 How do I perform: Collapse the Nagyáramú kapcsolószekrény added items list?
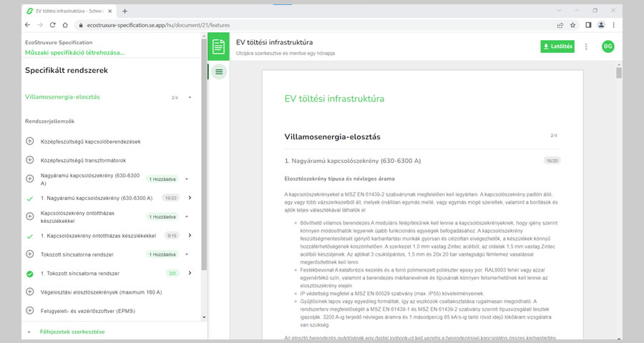pyautogui.click(x=187, y=179)
